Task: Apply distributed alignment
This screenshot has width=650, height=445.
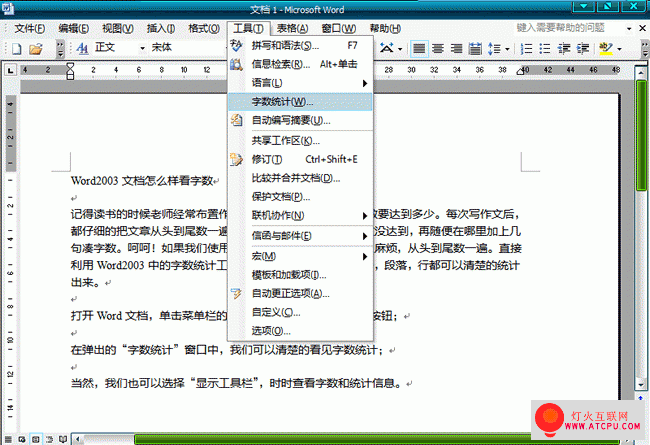Action: (475, 49)
